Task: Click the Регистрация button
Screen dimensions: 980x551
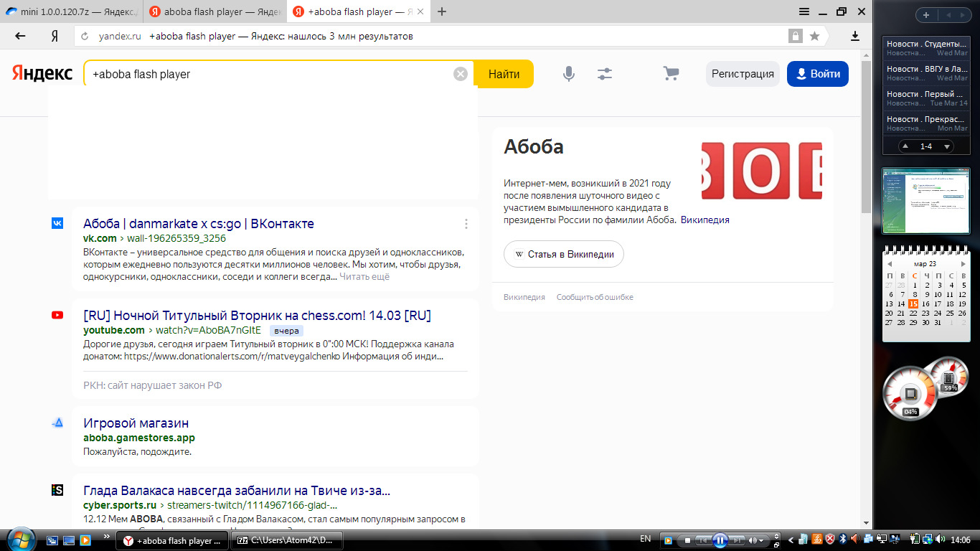Action: click(x=743, y=74)
